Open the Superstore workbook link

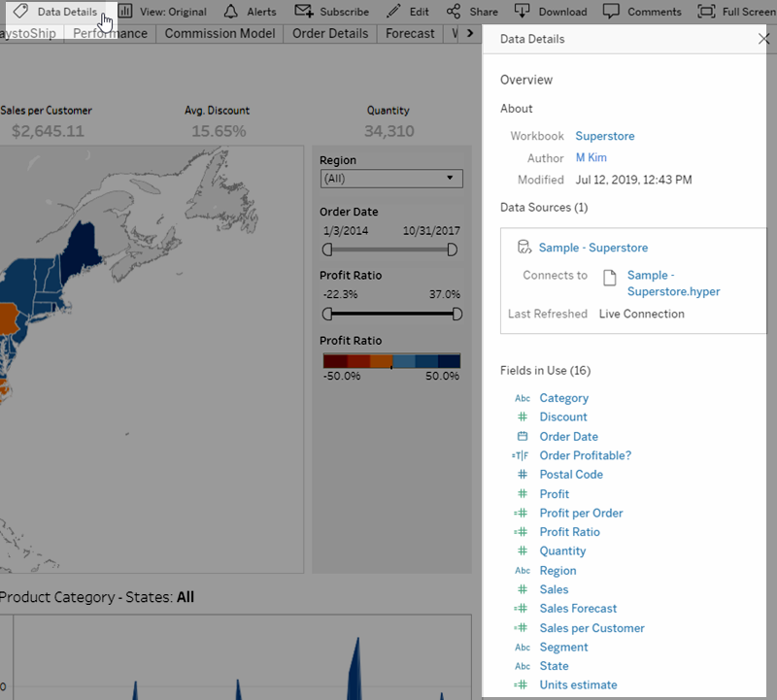604,136
